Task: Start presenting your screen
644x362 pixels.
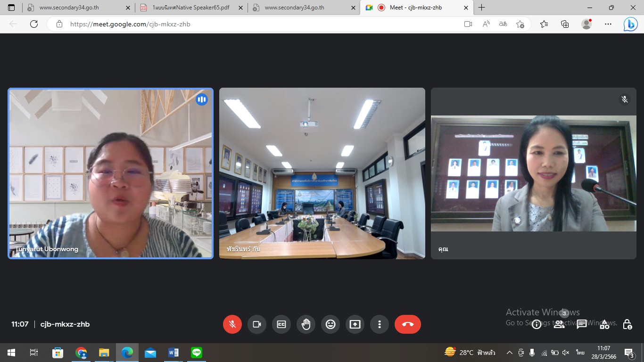Action: pos(355,324)
